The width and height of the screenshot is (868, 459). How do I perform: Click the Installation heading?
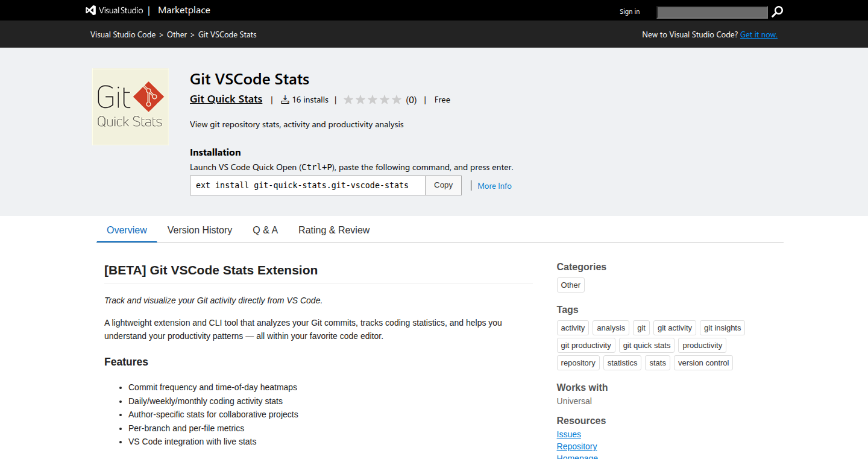[215, 153]
